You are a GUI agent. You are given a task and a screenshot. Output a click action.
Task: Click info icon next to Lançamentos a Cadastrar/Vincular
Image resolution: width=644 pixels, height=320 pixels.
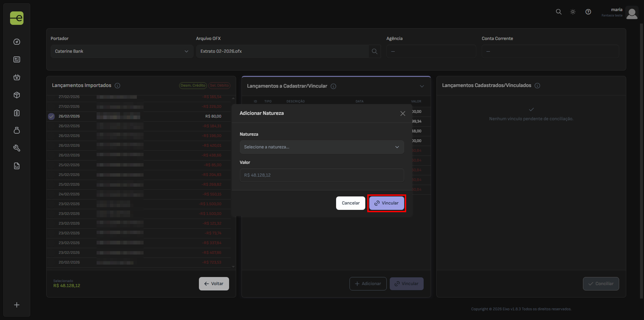click(x=333, y=86)
